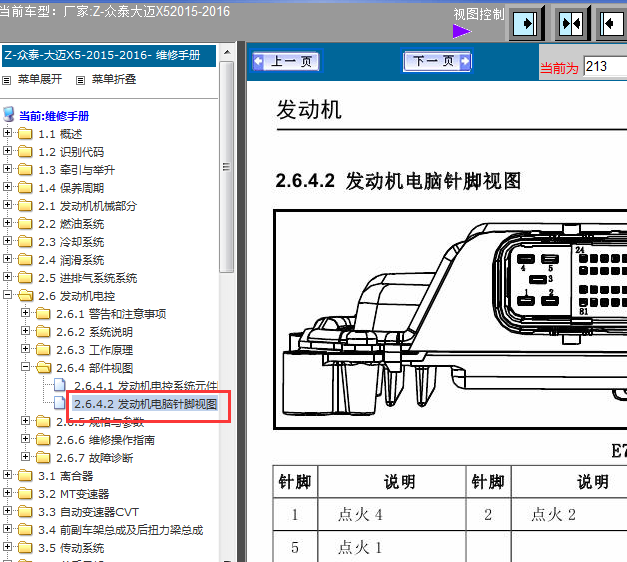627x562 pixels.
Task: Collapse the 2.6 发动机电控 node
Action: [x=7, y=294]
